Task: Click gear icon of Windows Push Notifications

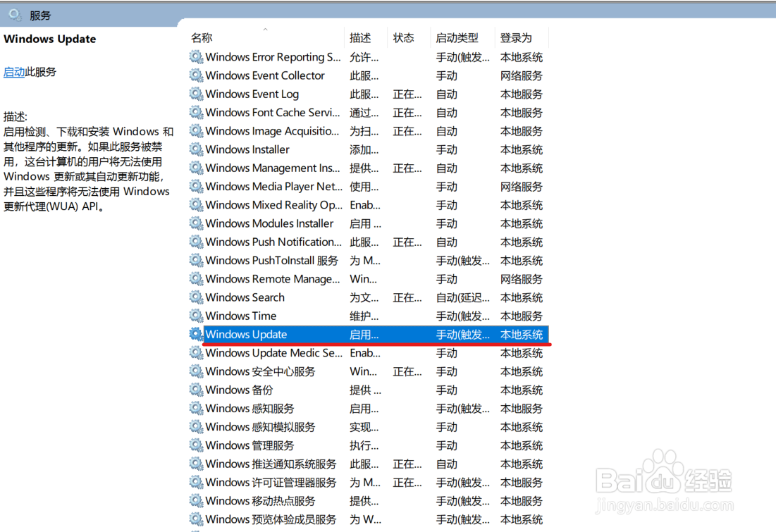Action: tap(196, 242)
